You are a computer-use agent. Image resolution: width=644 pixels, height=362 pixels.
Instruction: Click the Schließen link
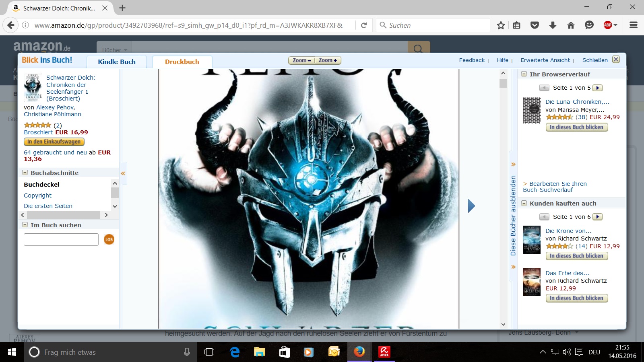pyautogui.click(x=595, y=60)
